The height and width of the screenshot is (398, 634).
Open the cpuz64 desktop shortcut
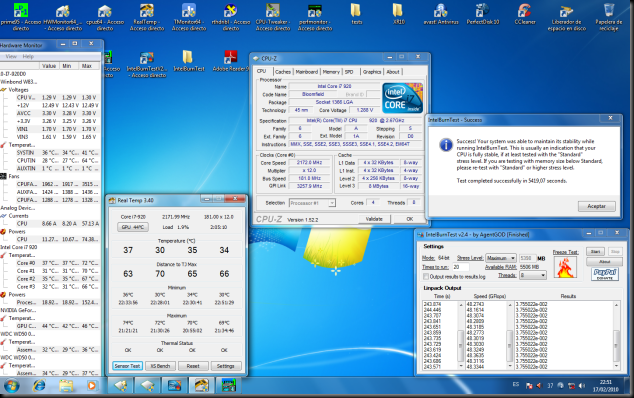click(105, 17)
